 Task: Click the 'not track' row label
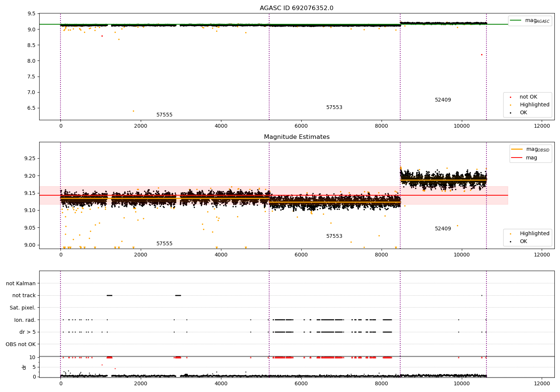pos(24,296)
